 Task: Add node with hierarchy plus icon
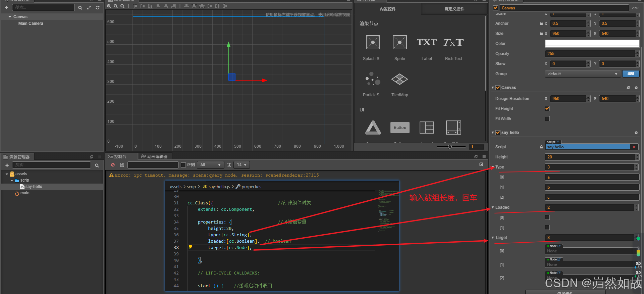pos(6,7)
